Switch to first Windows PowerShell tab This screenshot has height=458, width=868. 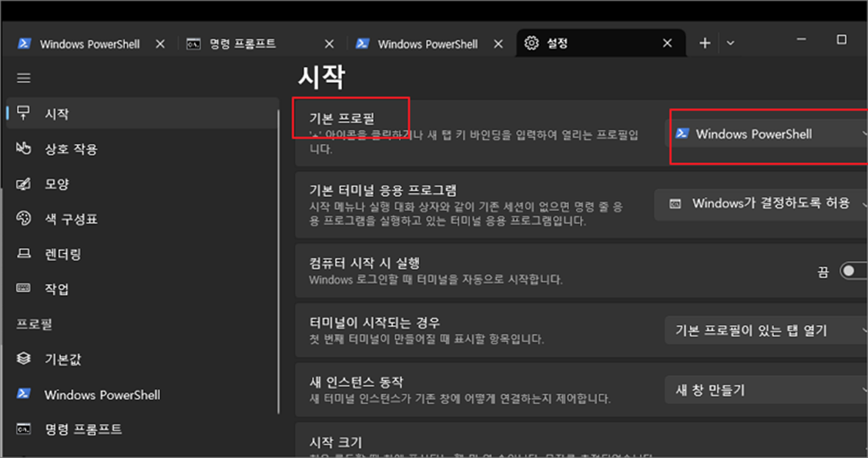click(x=90, y=44)
